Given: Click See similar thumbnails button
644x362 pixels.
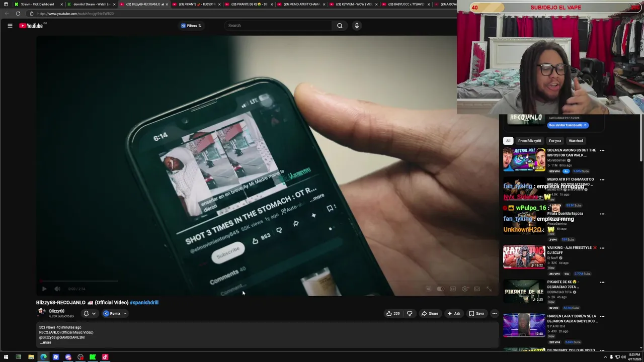Looking at the screenshot, I should [x=568, y=125].
